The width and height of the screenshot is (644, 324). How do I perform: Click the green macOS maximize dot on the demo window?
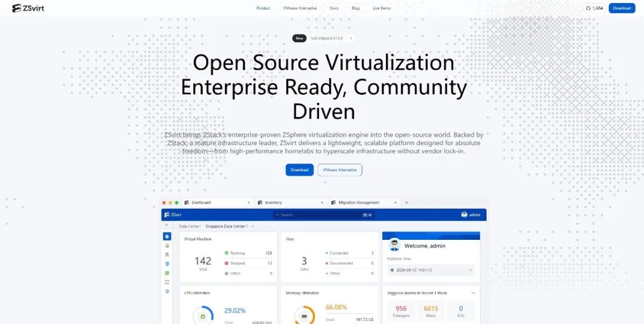point(177,203)
